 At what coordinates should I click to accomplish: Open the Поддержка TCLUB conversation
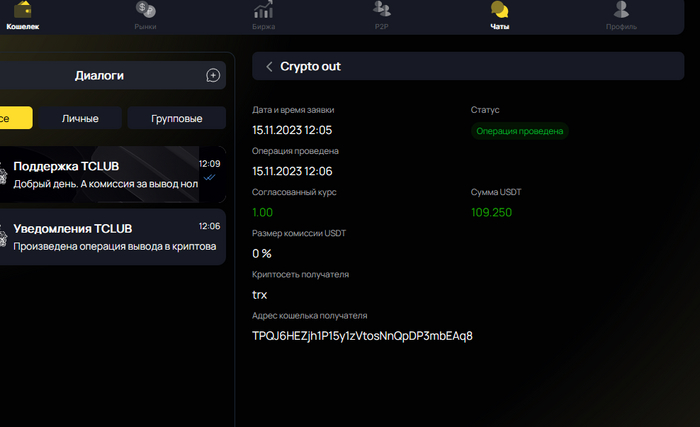[x=112, y=175]
